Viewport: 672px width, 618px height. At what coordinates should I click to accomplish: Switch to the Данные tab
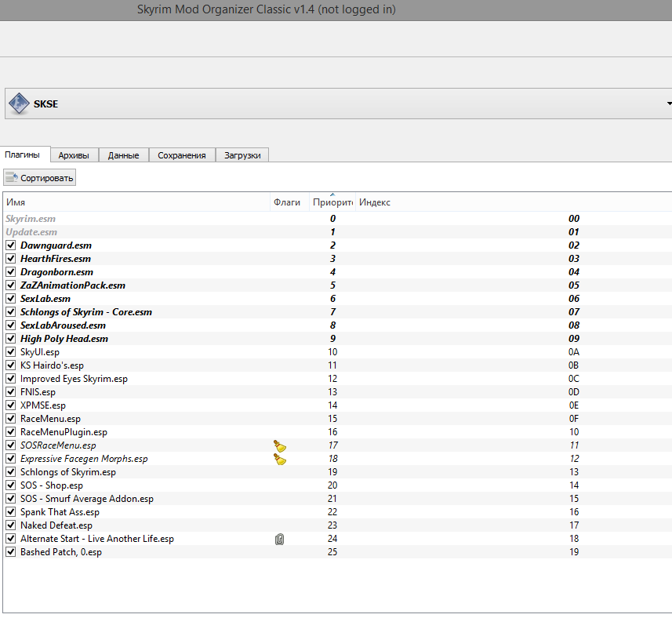(x=123, y=155)
